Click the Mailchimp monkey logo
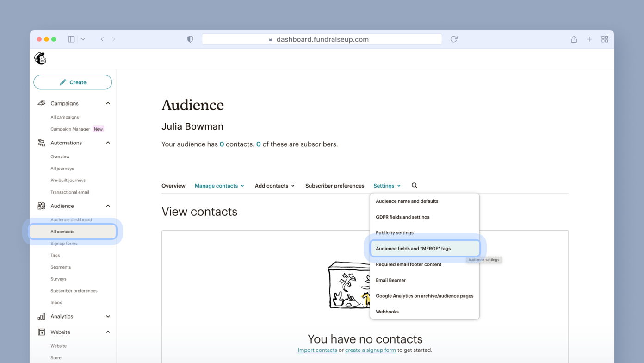The height and width of the screenshot is (363, 644). point(40,58)
